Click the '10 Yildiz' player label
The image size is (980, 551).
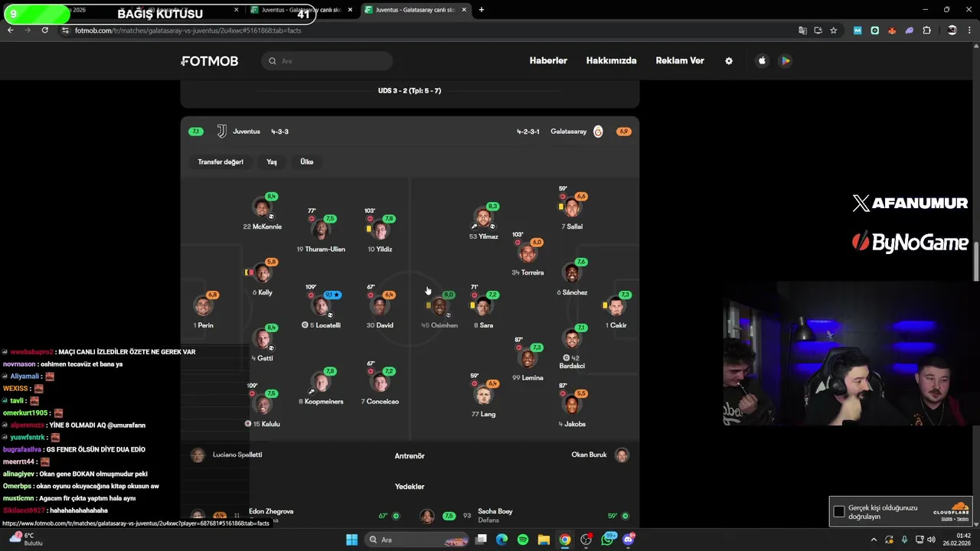click(380, 249)
